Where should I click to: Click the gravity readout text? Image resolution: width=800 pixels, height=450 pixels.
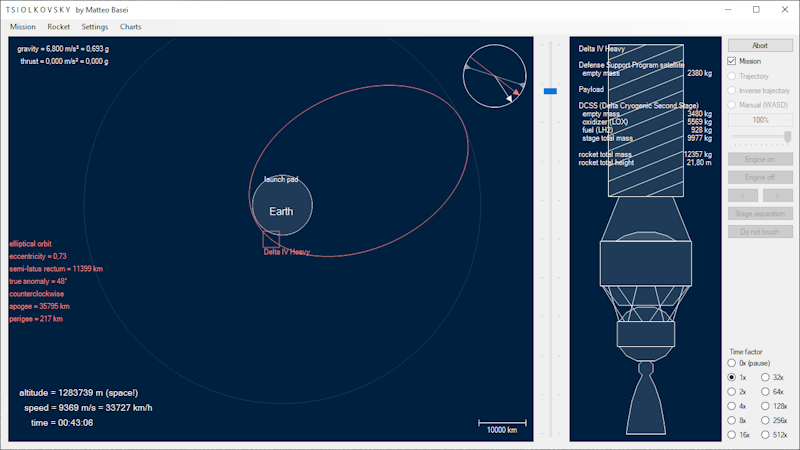click(63, 49)
